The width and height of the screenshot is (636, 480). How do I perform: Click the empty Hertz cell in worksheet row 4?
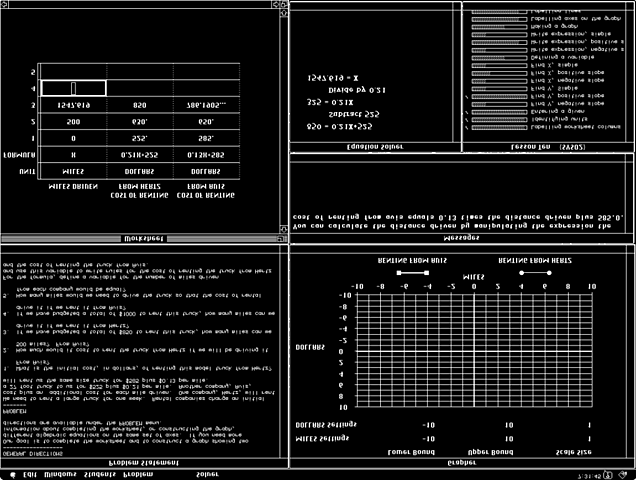pyautogui.click(x=140, y=88)
